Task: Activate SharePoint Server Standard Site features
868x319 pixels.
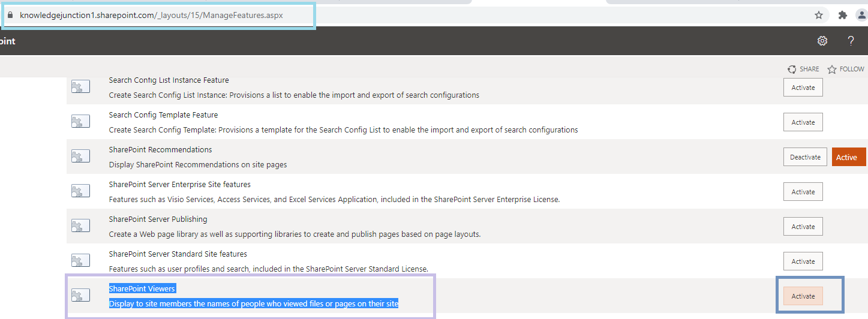Action: [803, 261]
